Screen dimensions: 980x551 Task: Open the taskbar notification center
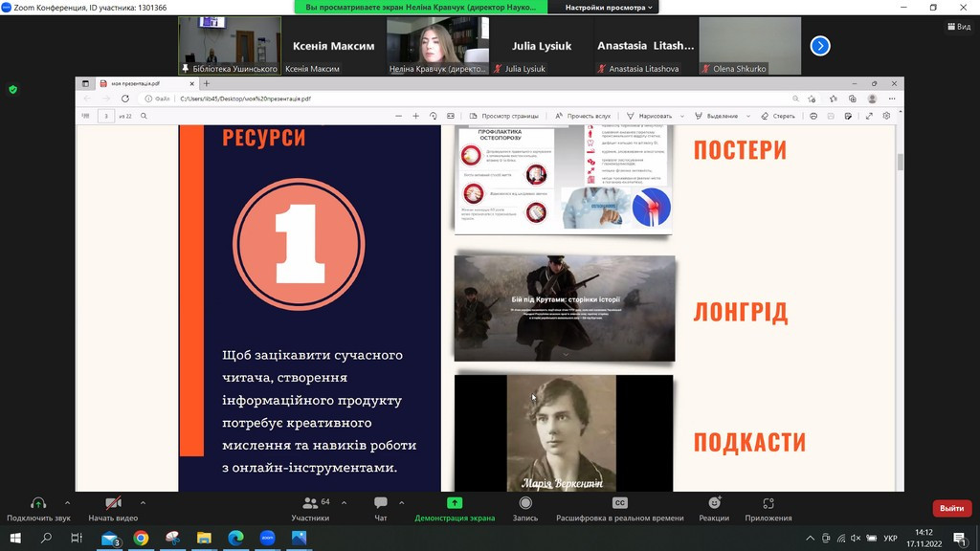point(960,538)
